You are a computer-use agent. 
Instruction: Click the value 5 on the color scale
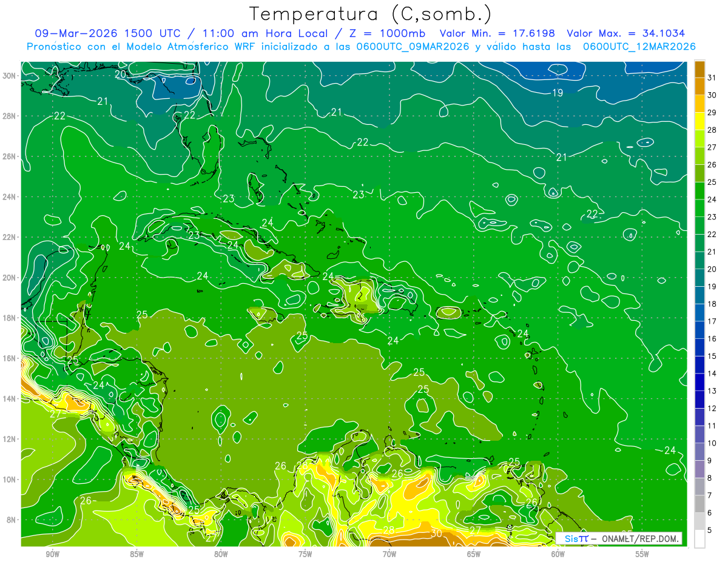(709, 530)
